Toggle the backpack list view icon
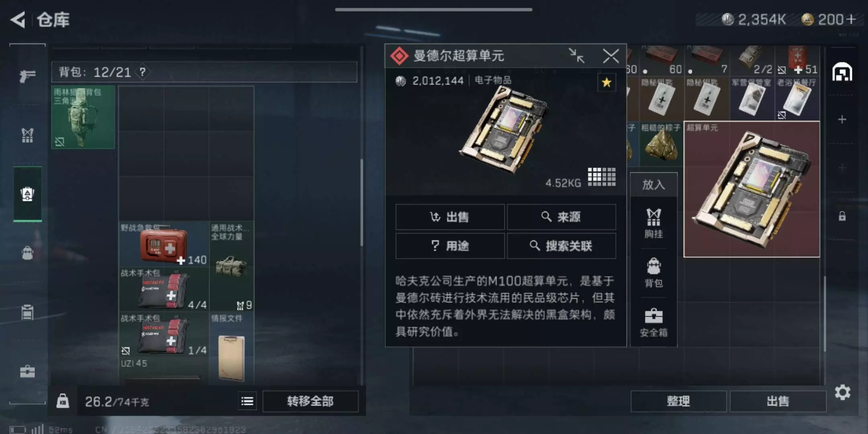The image size is (868, 434). click(247, 401)
